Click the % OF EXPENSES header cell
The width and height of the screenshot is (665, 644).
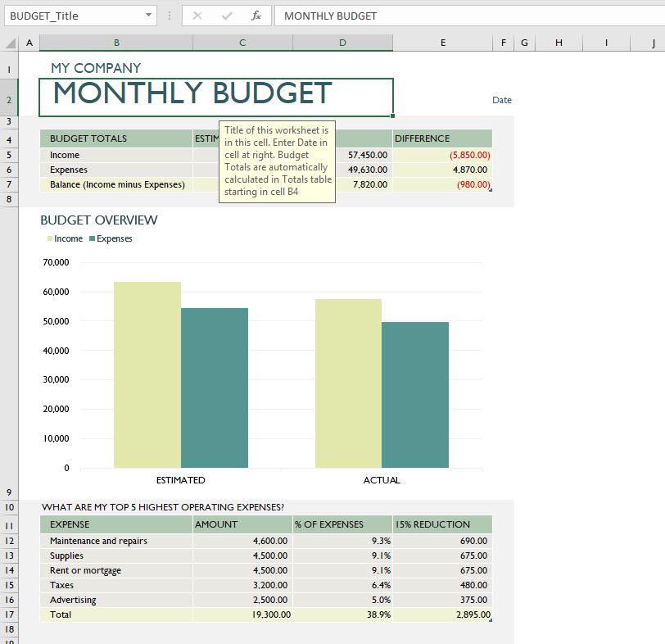pos(342,524)
